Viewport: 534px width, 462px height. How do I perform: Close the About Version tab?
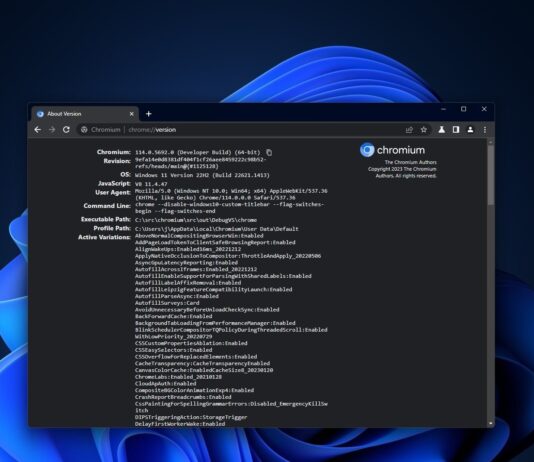pos(132,114)
